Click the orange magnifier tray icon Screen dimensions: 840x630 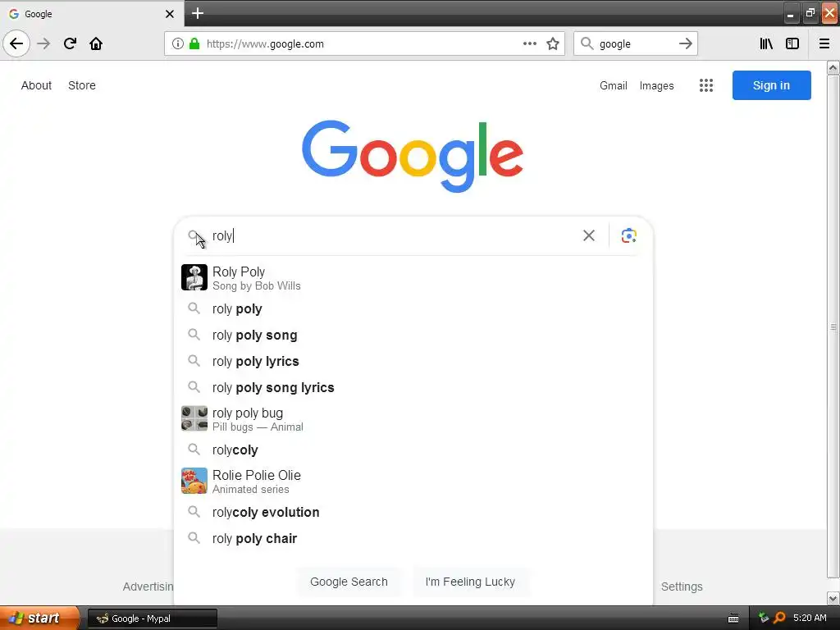[779, 619]
